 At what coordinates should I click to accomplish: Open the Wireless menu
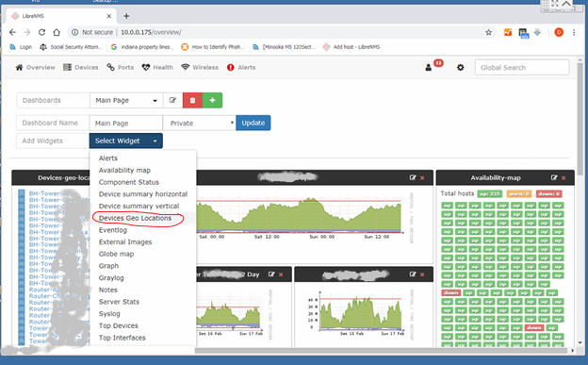[x=200, y=68]
